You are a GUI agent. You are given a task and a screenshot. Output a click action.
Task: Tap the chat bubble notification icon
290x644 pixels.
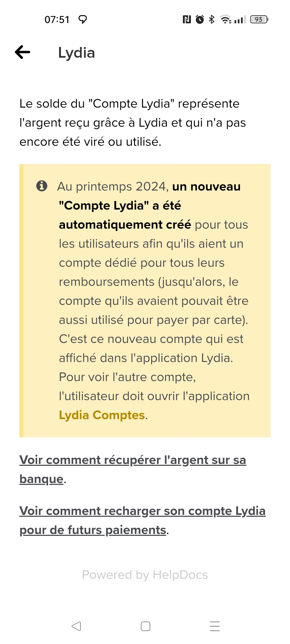tap(83, 19)
